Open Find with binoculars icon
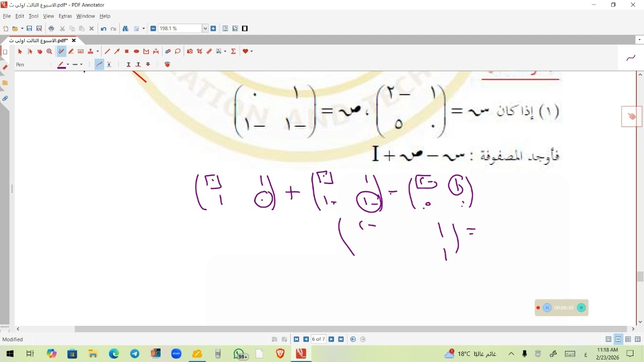 tap(125, 29)
